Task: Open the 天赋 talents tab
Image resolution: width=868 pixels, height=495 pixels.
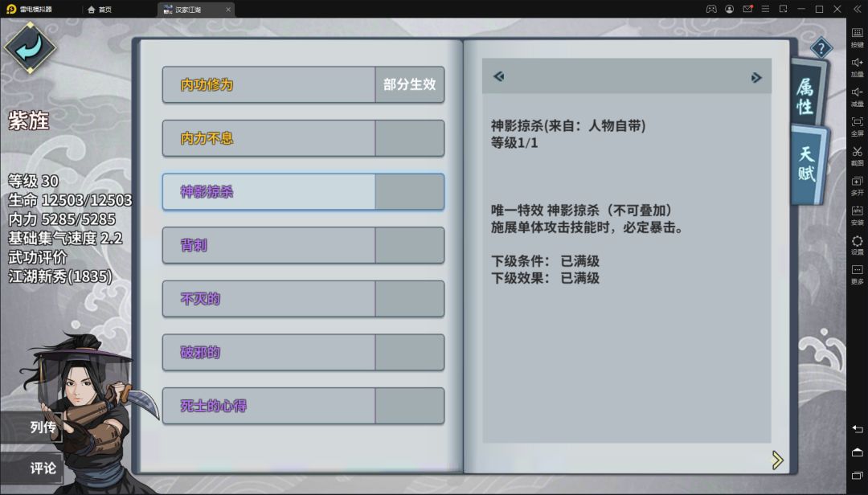Action: [807, 164]
